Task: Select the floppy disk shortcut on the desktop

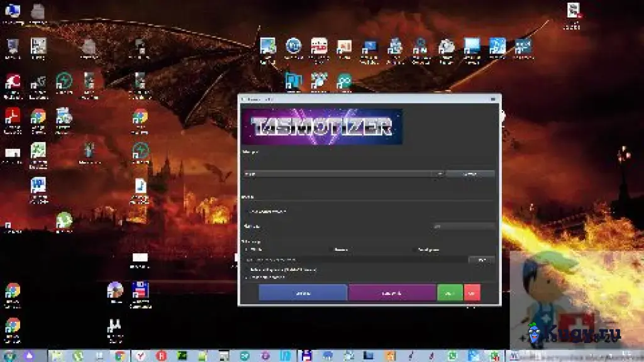Action: tap(140, 294)
